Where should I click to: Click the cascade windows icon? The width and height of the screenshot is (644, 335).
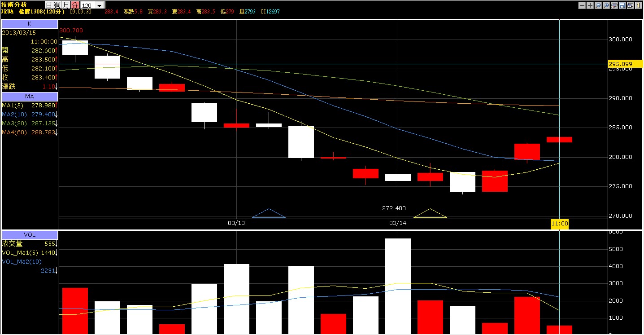click(631, 5)
